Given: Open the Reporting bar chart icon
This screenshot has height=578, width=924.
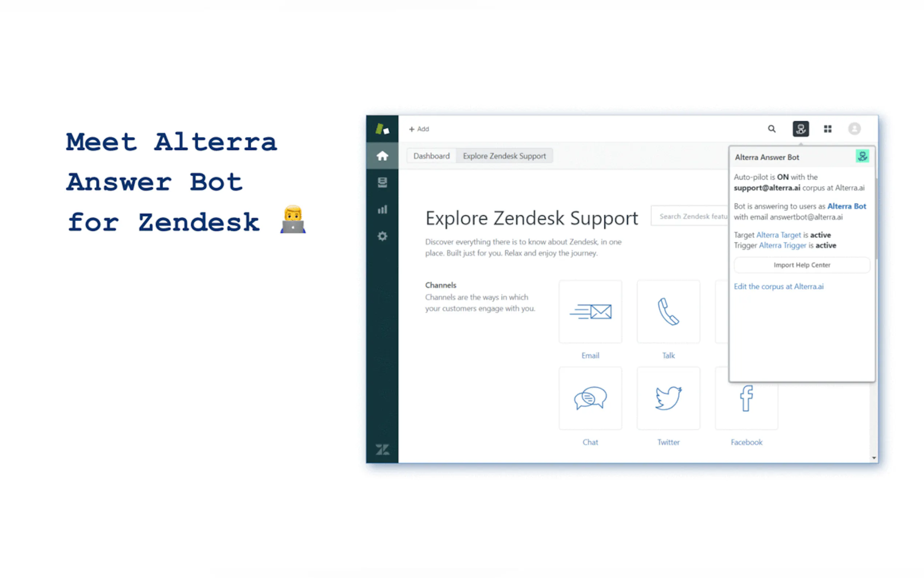Looking at the screenshot, I should coord(382,209).
